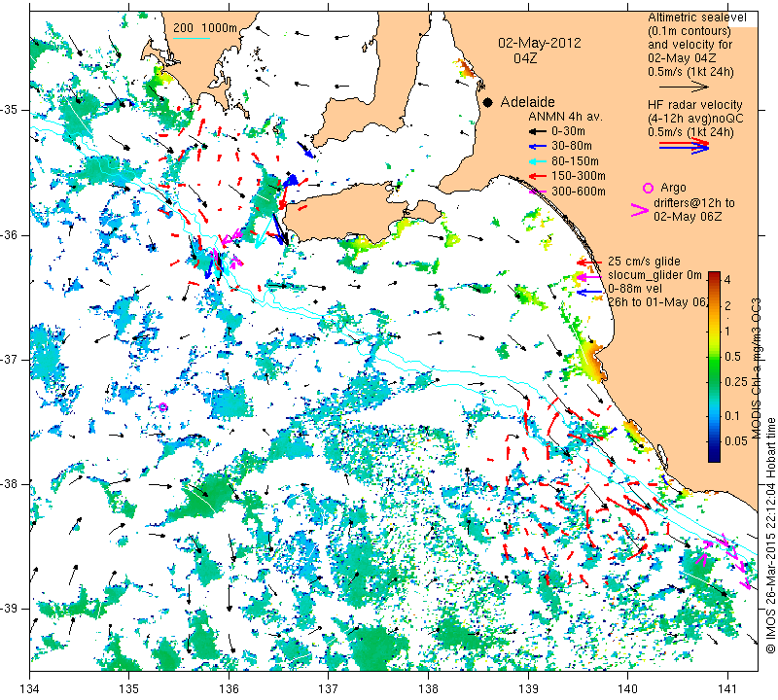778x700 pixels.
Task: Click the '-36' latitude axis label
Action: coord(9,234)
